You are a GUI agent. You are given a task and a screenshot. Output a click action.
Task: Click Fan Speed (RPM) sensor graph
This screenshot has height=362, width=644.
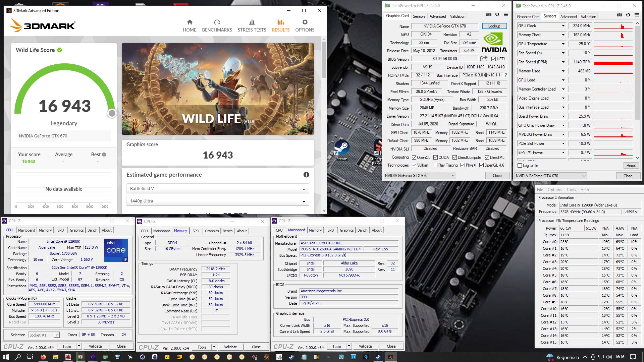613,62
